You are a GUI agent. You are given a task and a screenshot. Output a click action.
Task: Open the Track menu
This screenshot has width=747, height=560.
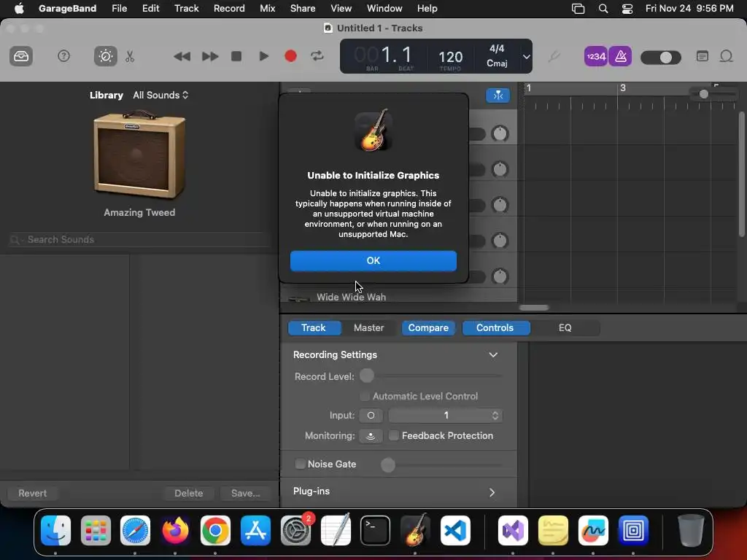tap(186, 9)
